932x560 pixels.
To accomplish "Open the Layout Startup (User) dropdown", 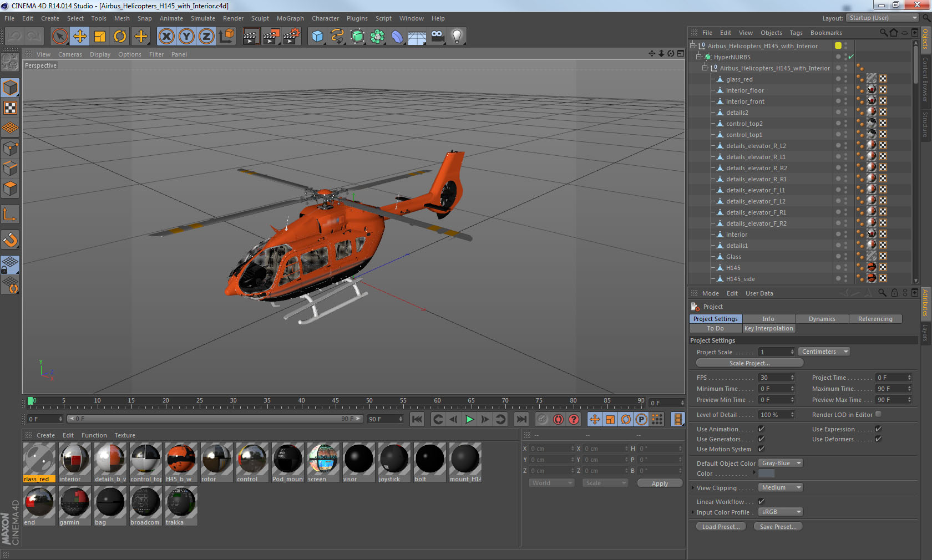I will 882,18.
